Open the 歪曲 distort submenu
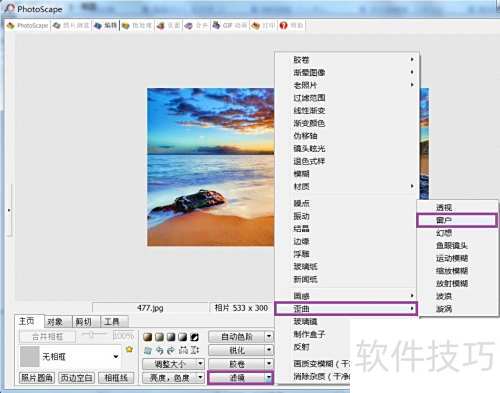This screenshot has height=393, width=500. [x=346, y=309]
